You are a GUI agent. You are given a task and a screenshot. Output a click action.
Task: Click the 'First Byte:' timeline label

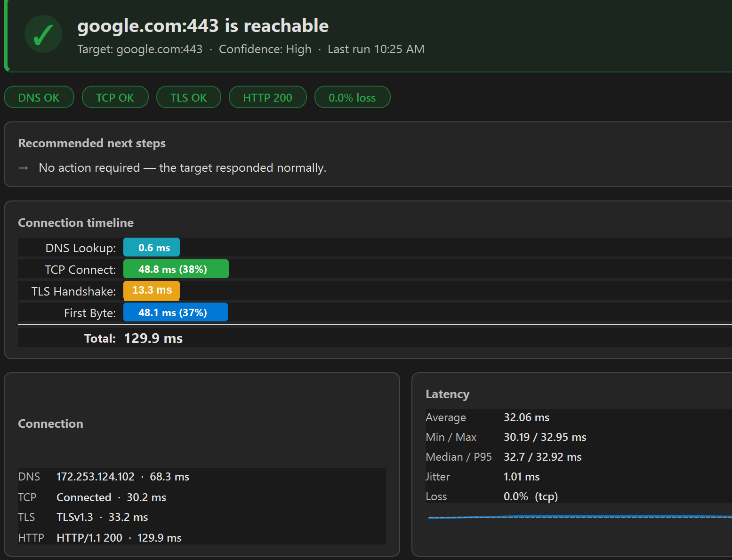click(90, 313)
